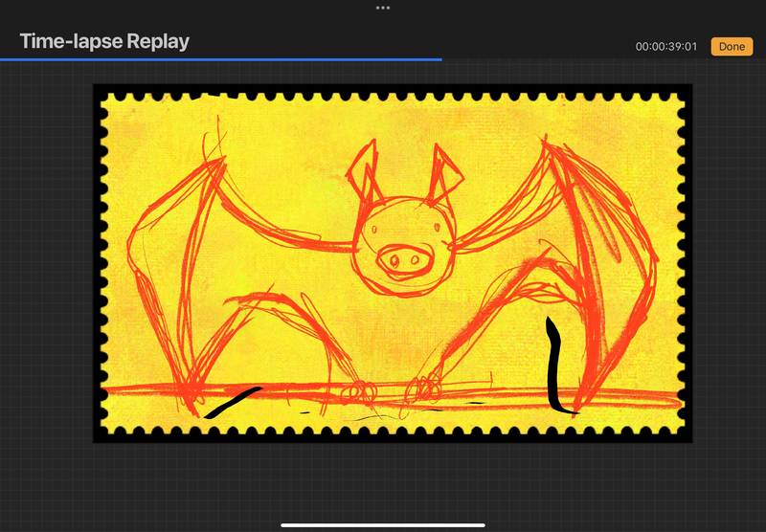Click the 00:00:39:01 timestamp
Image resolution: width=766 pixels, height=532 pixels.
tap(665, 46)
